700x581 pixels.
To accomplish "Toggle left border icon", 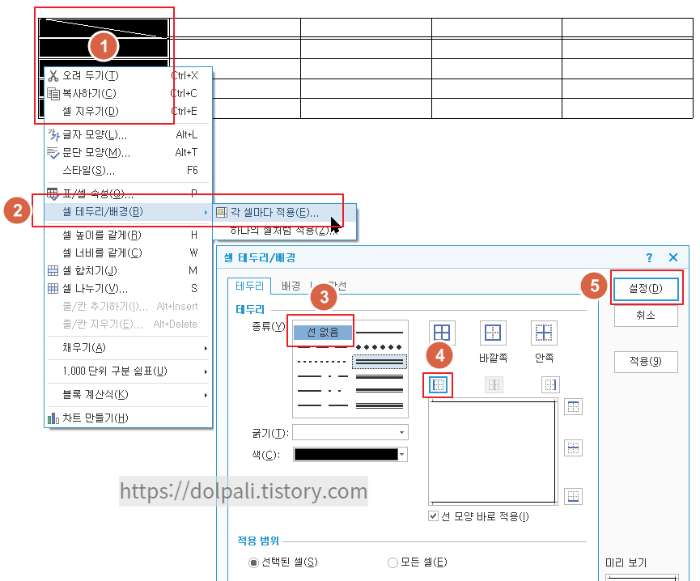I will pos(438,385).
